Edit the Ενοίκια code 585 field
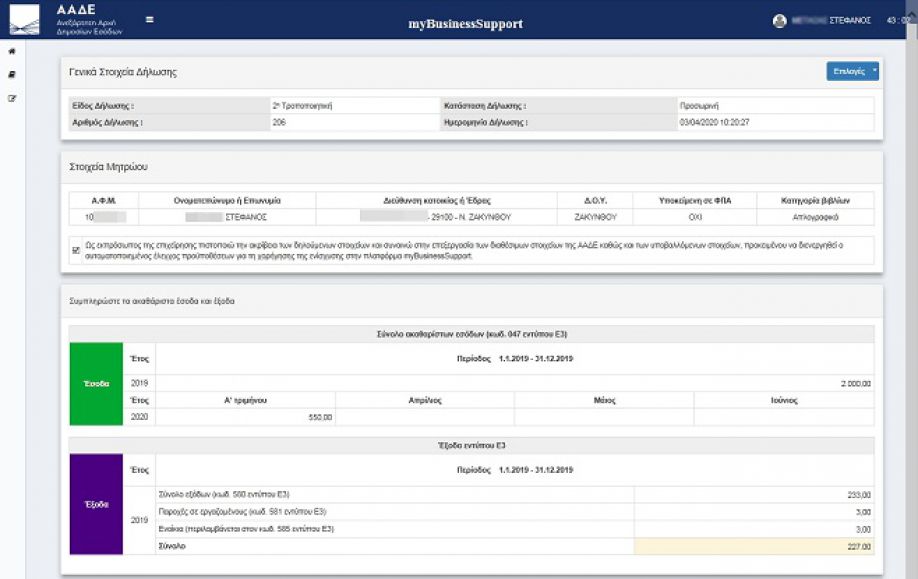Screen dimensions: 918x579 click(x=753, y=529)
